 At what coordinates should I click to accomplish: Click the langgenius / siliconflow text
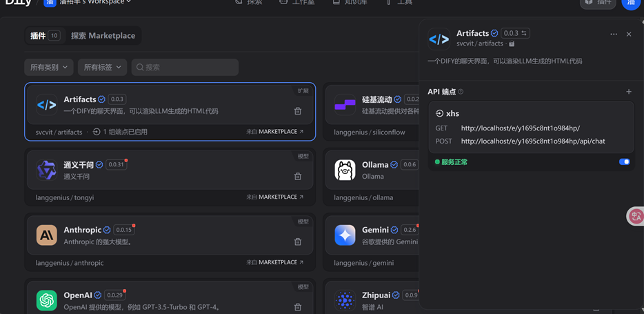pyautogui.click(x=370, y=132)
